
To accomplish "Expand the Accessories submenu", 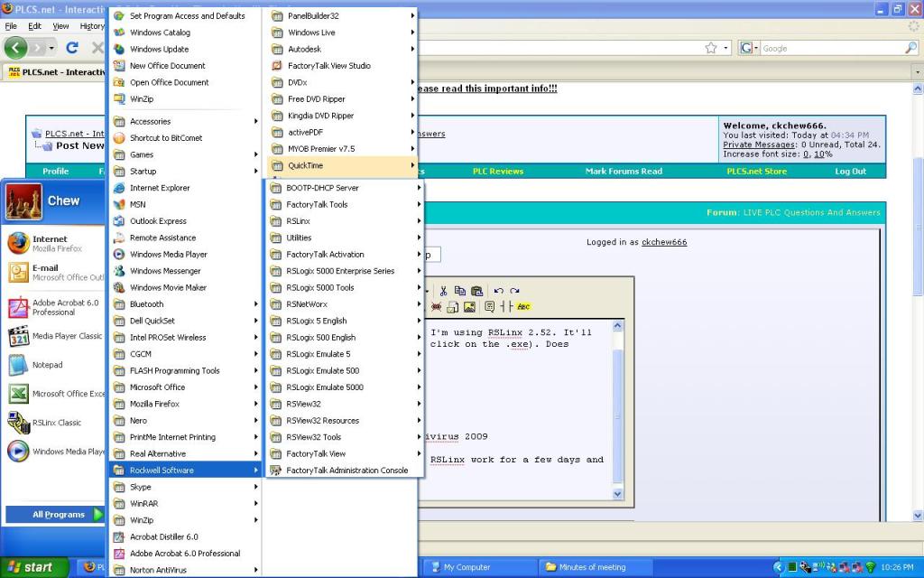I will pos(184,122).
